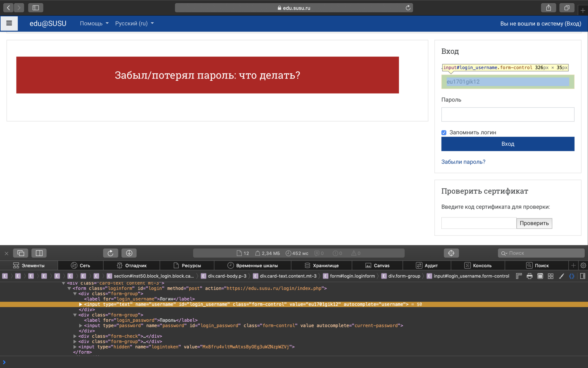
Task: Collapse the username form-group div
Action: 75,294
